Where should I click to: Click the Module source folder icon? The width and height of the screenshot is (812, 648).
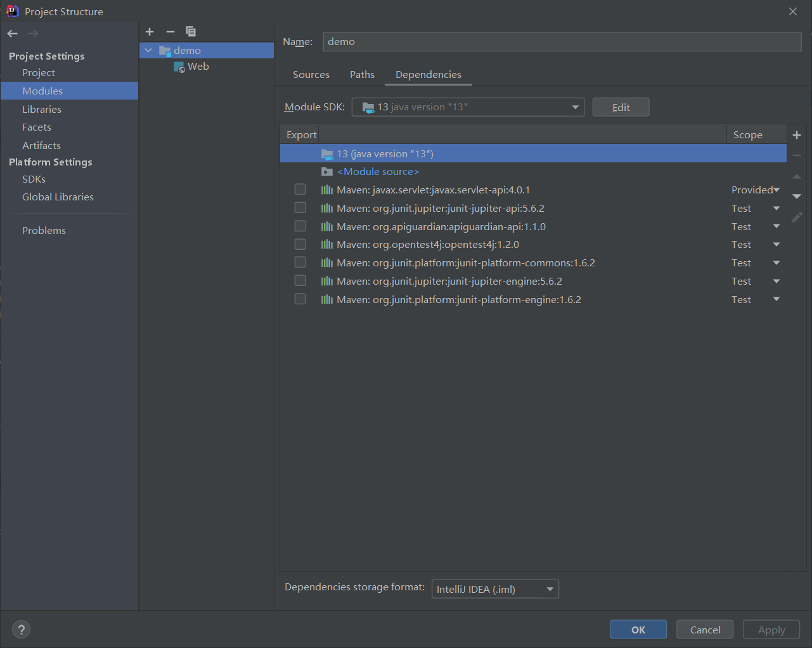pyautogui.click(x=327, y=172)
